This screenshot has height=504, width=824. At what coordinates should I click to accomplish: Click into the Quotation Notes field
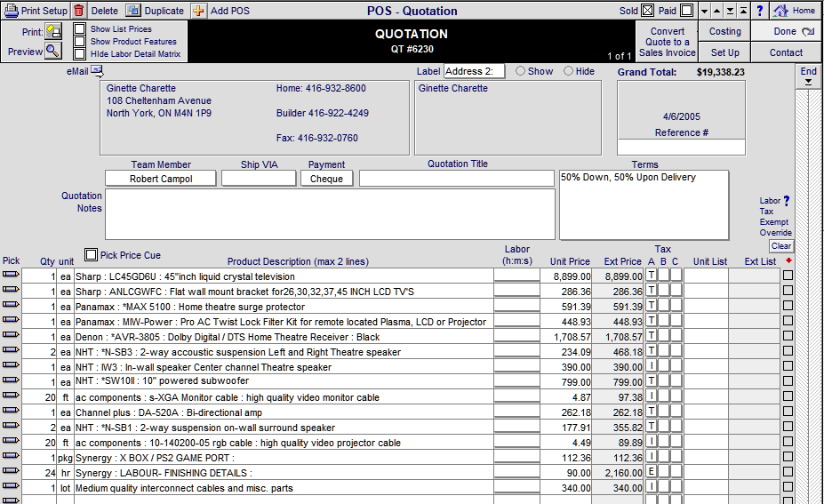click(330, 214)
